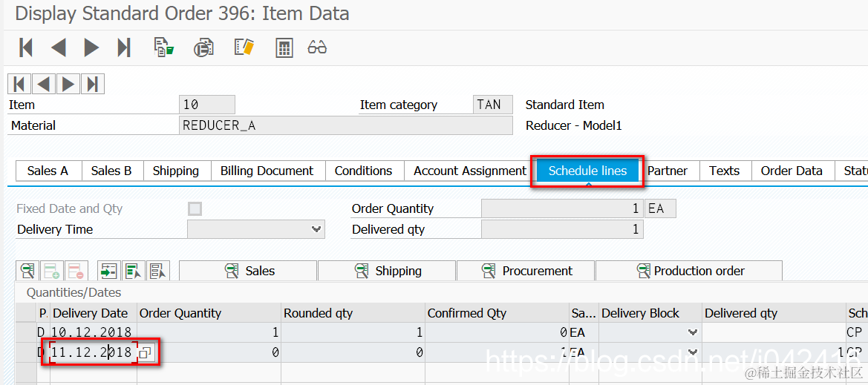Click the 11.12.2018 delivery date field
Image resolution: width=868 pixels, height=385 pixels.
pyautogui.click(x=92, y=352)
